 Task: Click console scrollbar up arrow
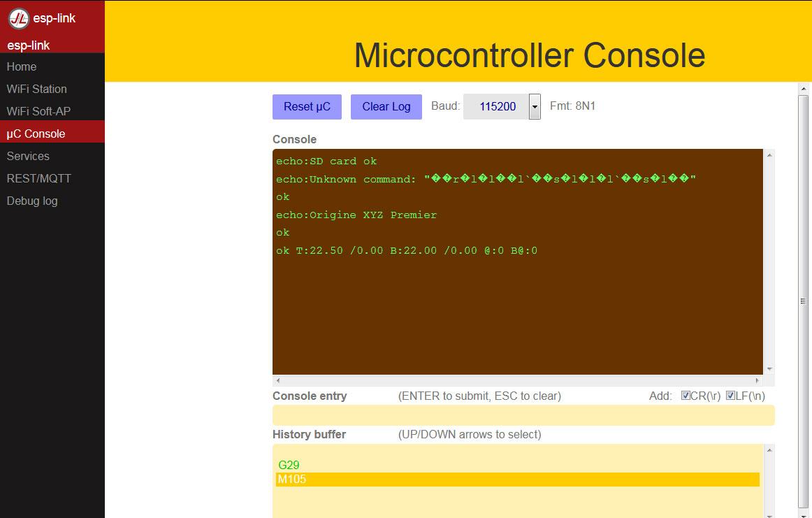(769, 155)
